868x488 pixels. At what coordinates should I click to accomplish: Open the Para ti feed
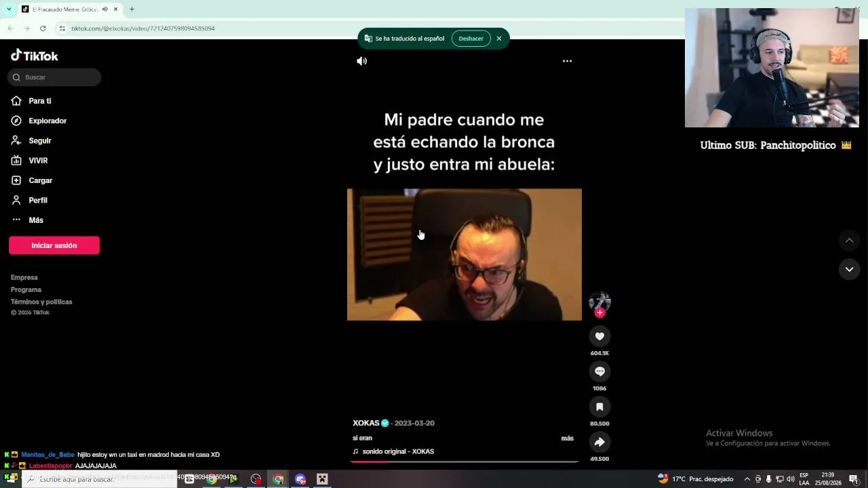(31, 101)
